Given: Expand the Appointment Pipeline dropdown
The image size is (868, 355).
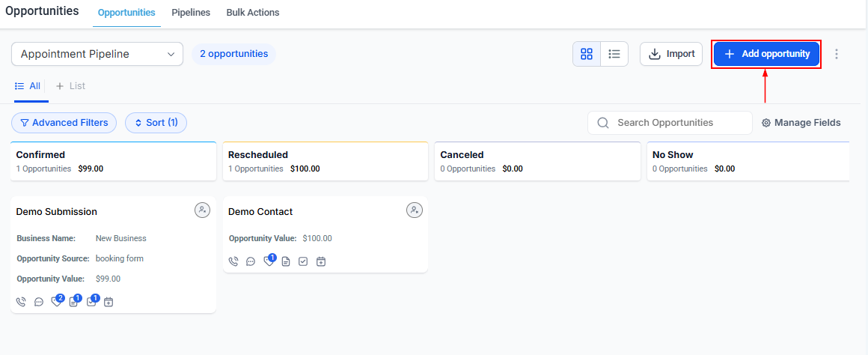Looking at the screenshot, I should click(97, 54).
